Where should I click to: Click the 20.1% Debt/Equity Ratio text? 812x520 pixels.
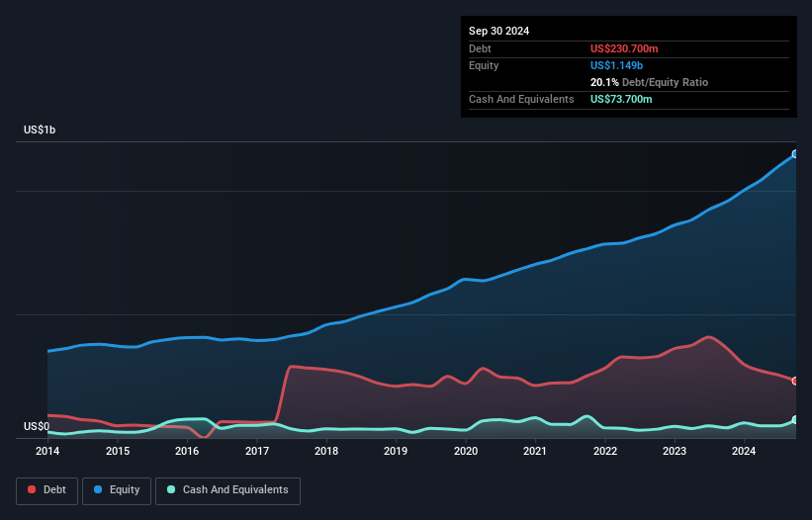(x=649, y=82)
